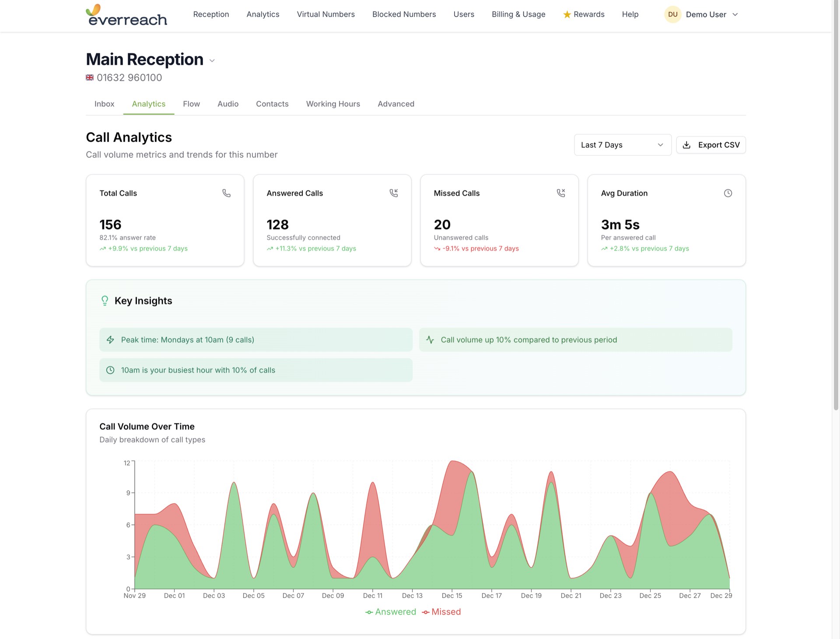Image resolution: width=840 pixels, height=639 pixels.
Task: Click the Export CSV button
Action: [710, 144]
